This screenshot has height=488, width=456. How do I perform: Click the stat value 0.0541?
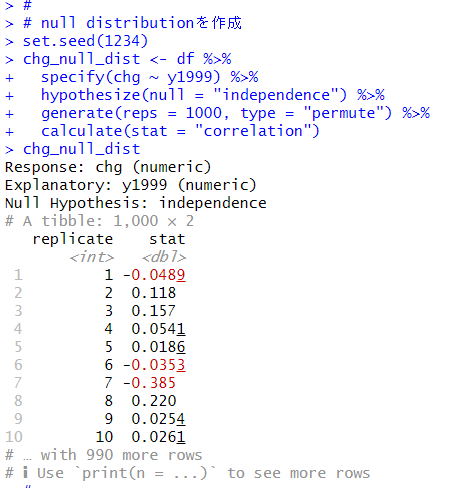(158, 329)
